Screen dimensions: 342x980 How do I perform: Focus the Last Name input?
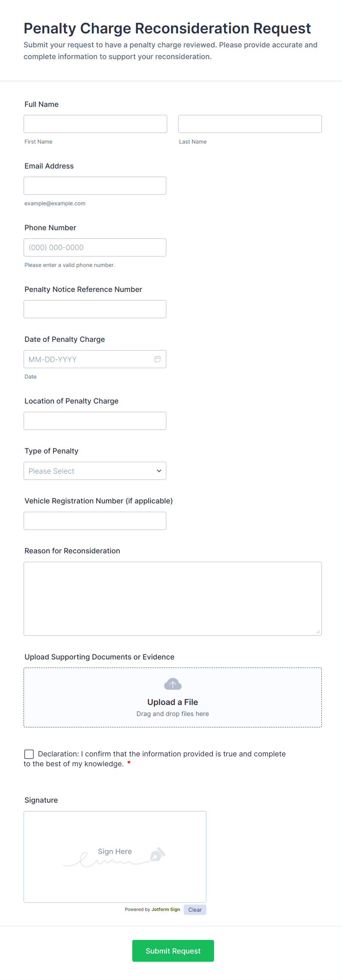(x=250, y=124)
